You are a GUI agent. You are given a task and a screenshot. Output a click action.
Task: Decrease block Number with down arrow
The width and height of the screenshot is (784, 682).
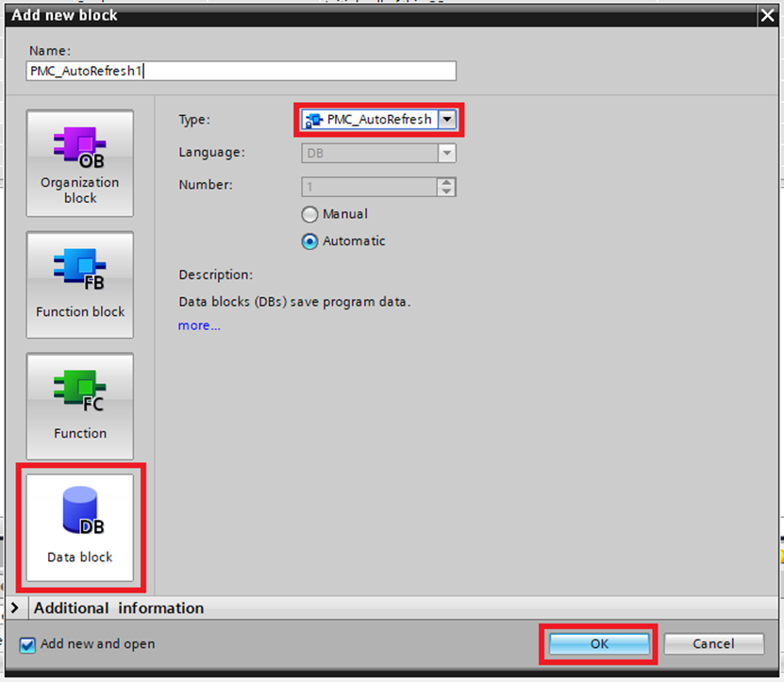coord(447,191)
